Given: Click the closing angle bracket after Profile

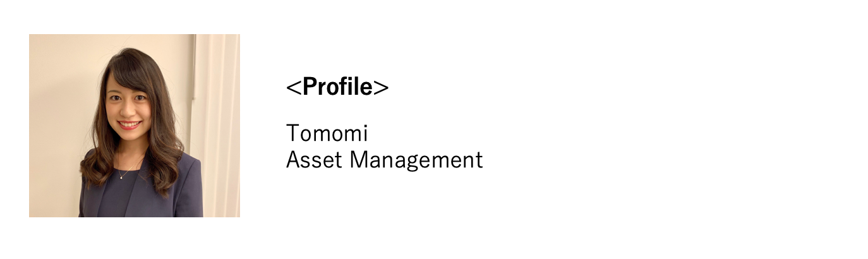Looking at the screenshot, I should tap(381, 88).
